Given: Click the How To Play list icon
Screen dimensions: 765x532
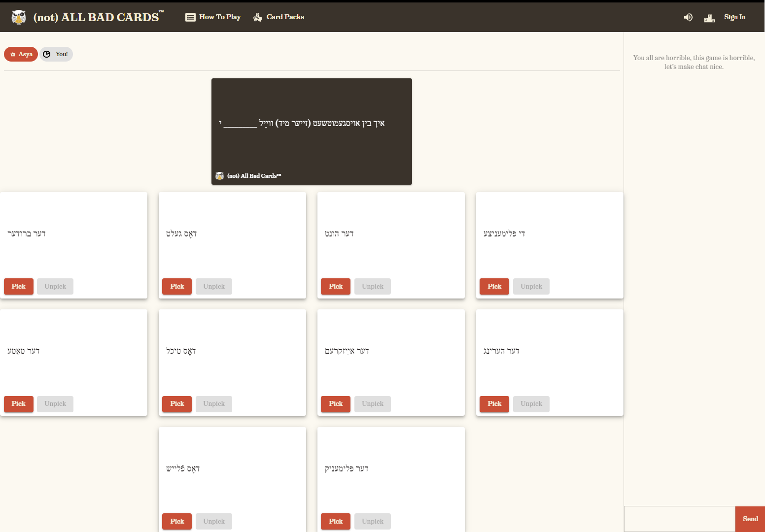Looking at the screenshot, I should pyautogui.click(x=190, y=17).
